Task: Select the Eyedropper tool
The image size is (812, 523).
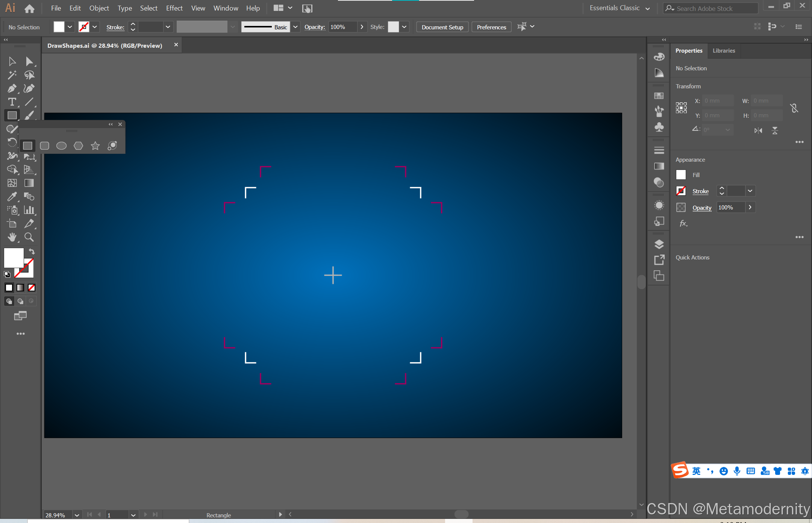Action: click(x=12, y=197)
